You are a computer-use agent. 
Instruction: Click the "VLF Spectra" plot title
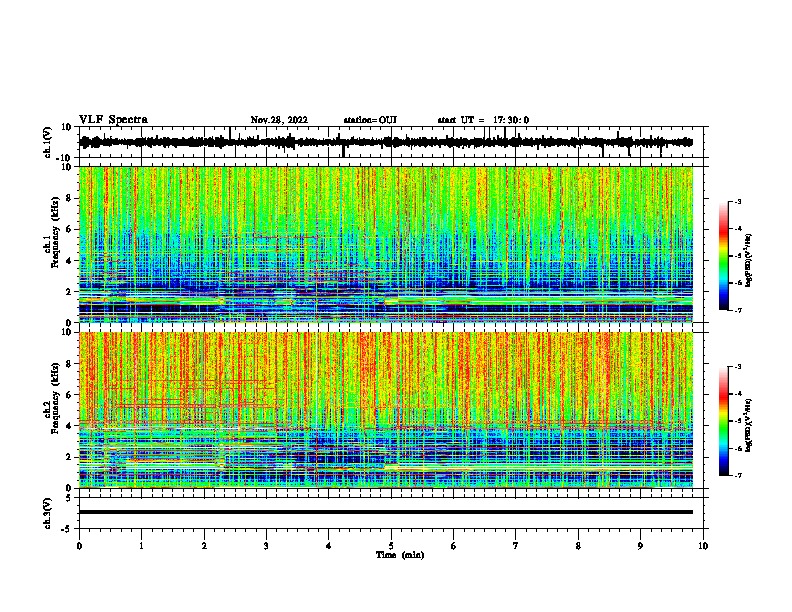click(x=113, y=120)
